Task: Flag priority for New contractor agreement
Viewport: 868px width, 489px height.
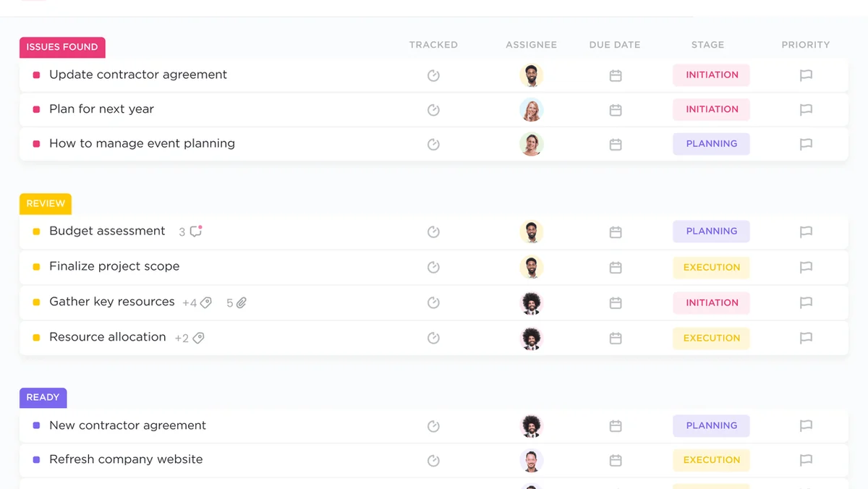Action: [806, 426]
